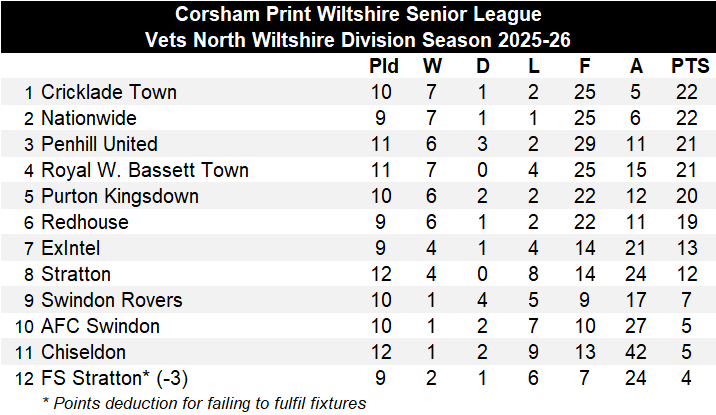Select the L column header
This screenshot has height=415, width=716.
(x=534, y=67)
